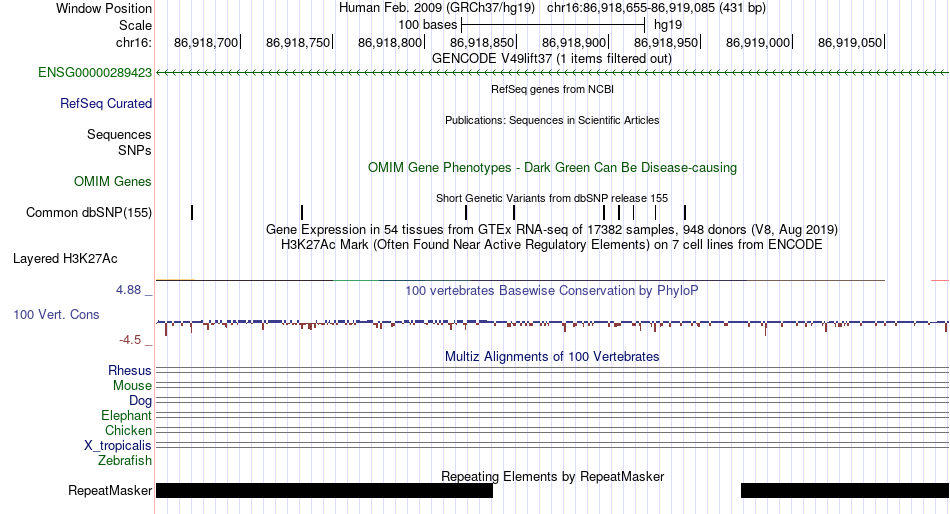950x514 pixels.
Task: Select the Zebrafish species label
Action: point(125,461)
